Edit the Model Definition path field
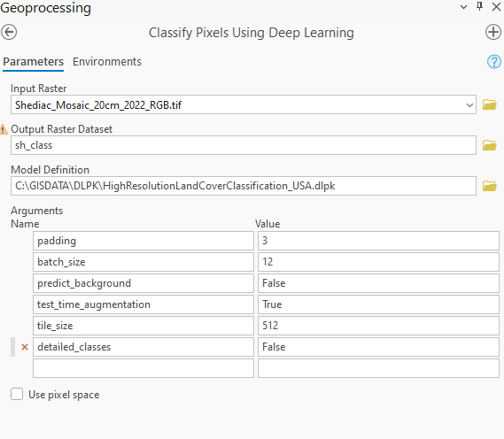The height and width of the screenshot is (439, 504). (x=244, y=186)
